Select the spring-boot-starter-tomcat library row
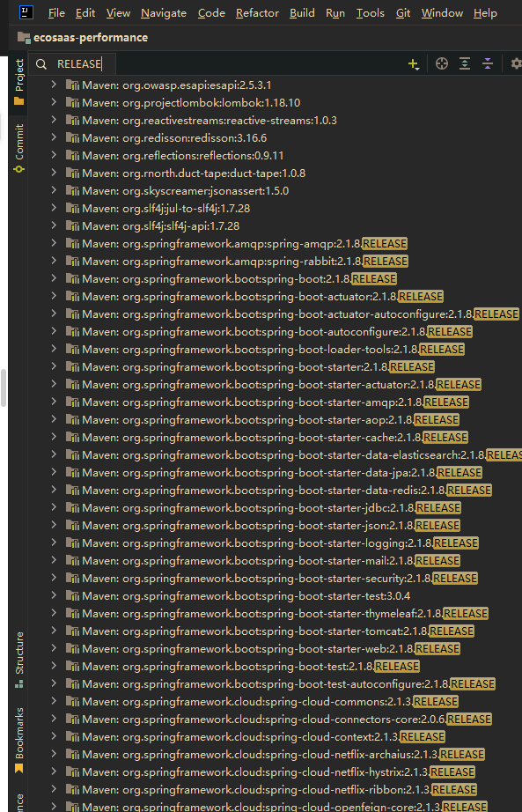 click(x=275, y=631)
